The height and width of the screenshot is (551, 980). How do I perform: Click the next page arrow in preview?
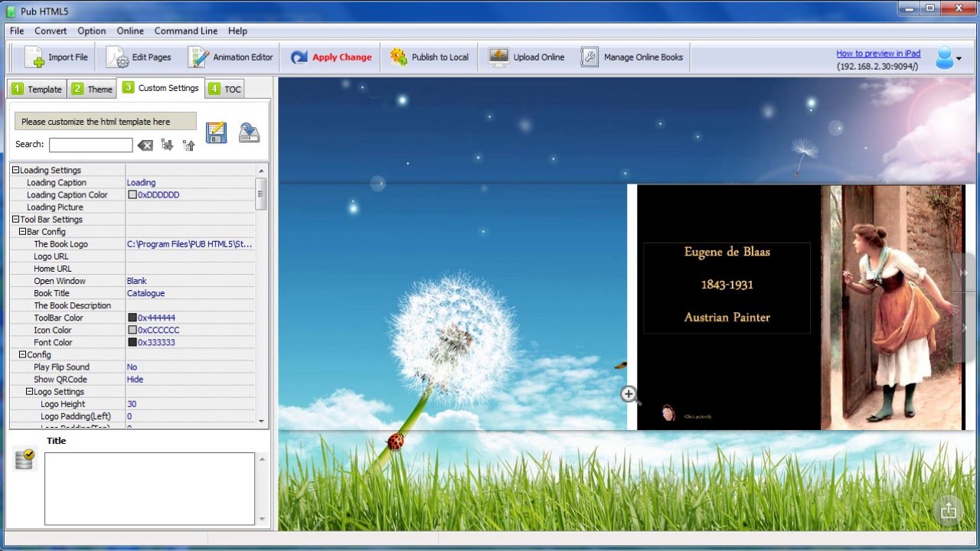(x=965, y=327)
